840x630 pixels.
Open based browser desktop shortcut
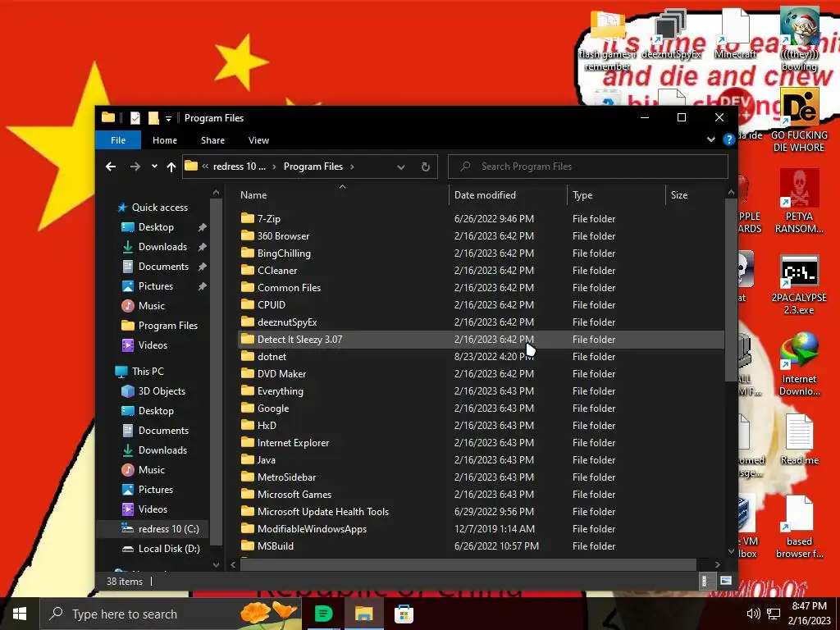[x=799, y=527]
